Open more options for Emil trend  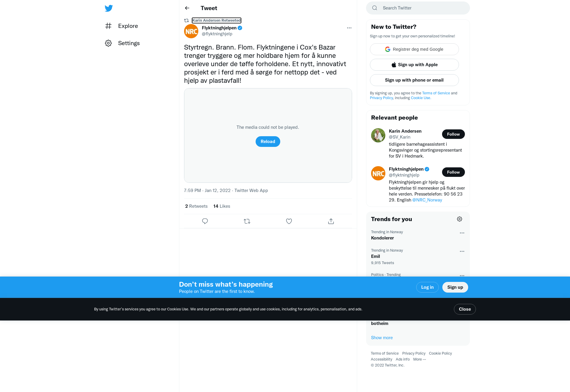(x=462, y=251)
